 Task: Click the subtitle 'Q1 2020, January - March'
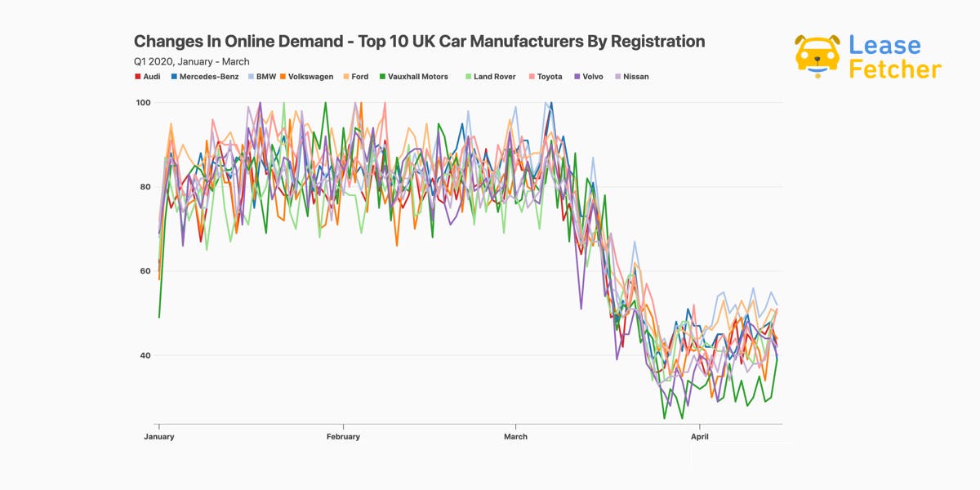192,61
